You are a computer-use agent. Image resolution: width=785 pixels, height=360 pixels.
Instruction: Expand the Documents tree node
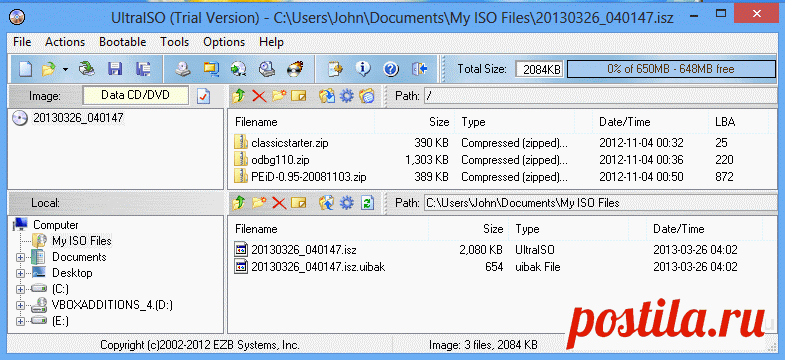click(x=21, y=257)
